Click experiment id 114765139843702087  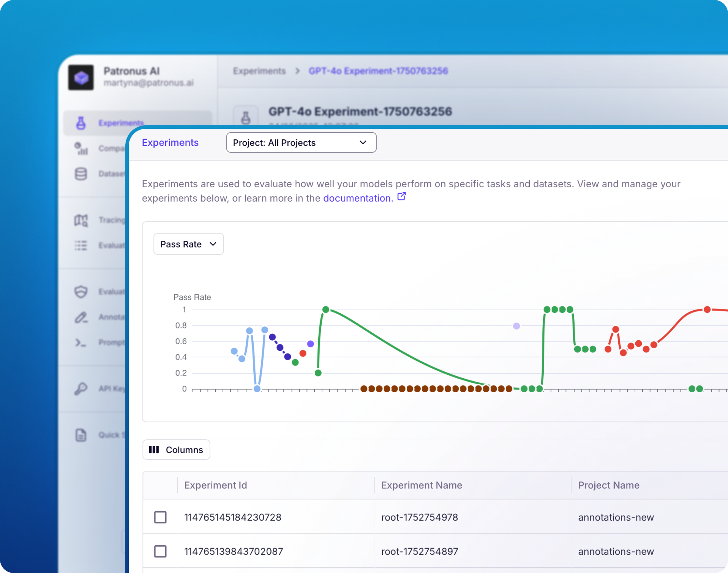tap(234, 551)
